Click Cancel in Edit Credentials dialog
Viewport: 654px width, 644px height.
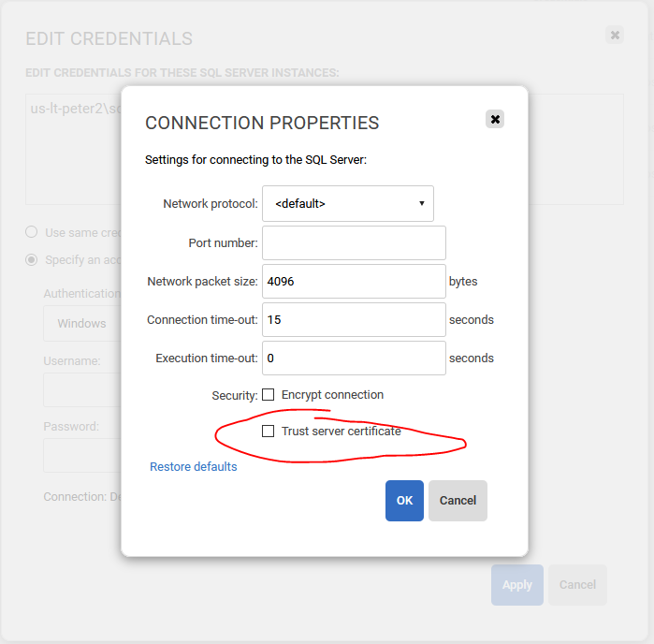click(x=577, y=585)
